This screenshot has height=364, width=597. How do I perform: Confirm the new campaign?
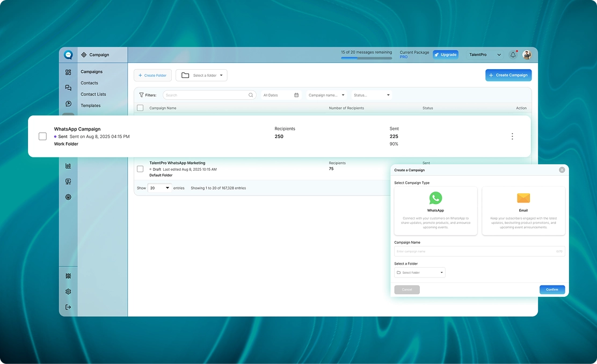(552, 290)
